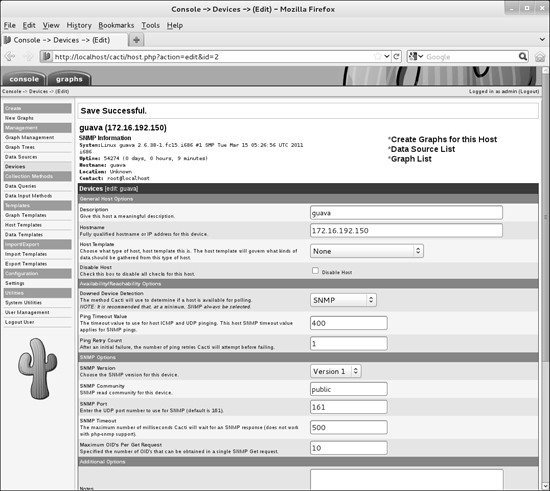Click the SNMP Port field
550x491 pixels.
[x=349, y=407]
